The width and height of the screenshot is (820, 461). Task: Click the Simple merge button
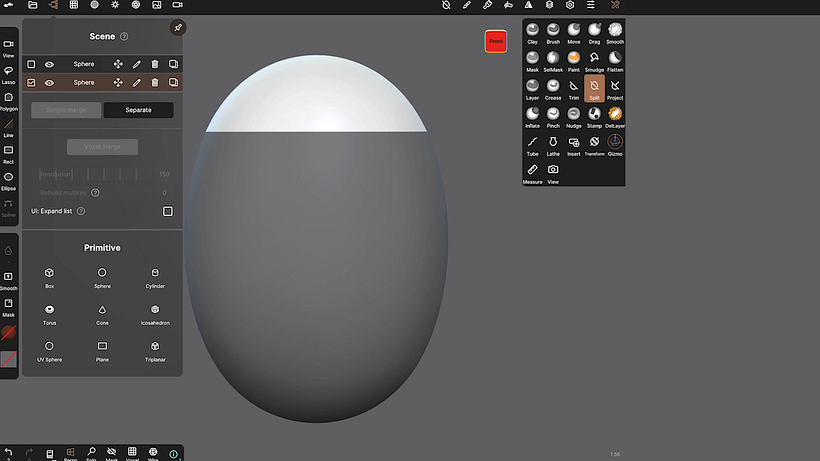coord(66,110)
